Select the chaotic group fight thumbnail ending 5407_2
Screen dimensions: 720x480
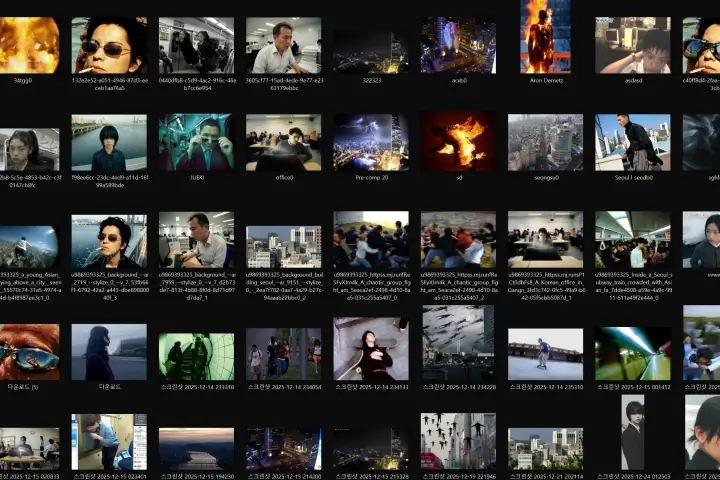(458, 240)
